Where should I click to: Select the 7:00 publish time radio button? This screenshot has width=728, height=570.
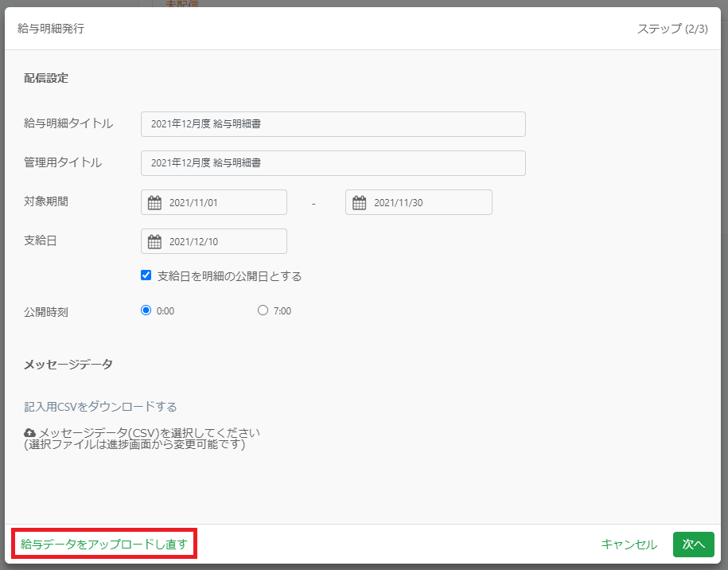tap(263, 310)
